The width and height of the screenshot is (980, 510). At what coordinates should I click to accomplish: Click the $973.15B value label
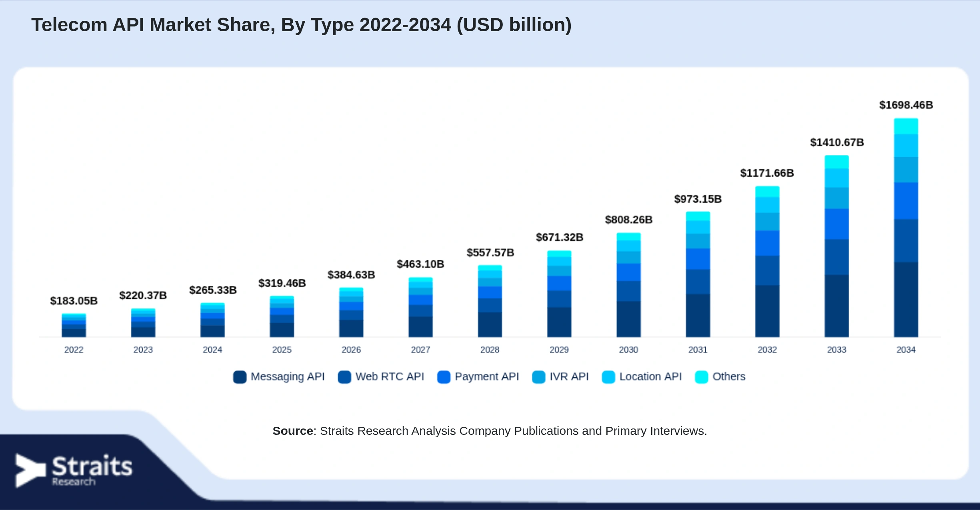click(x=698, y=199)
